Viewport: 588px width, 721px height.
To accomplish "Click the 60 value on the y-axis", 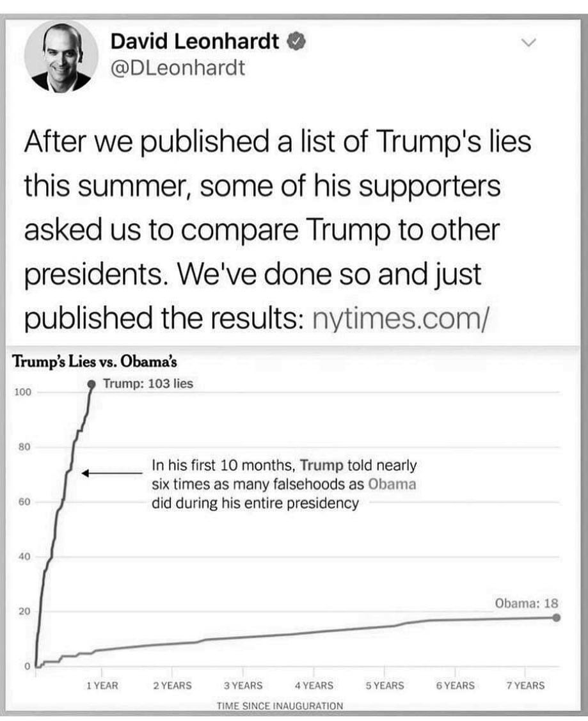I will click(x=22, y=502).
